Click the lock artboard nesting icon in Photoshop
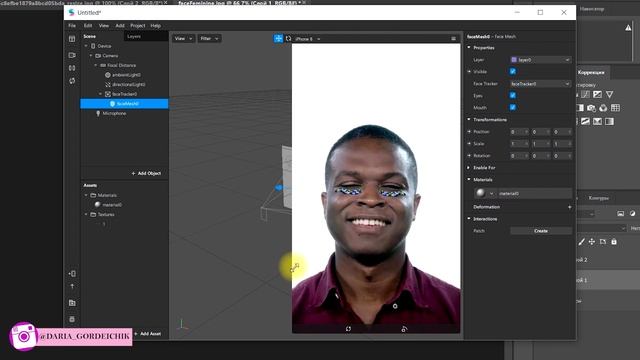 603,242
